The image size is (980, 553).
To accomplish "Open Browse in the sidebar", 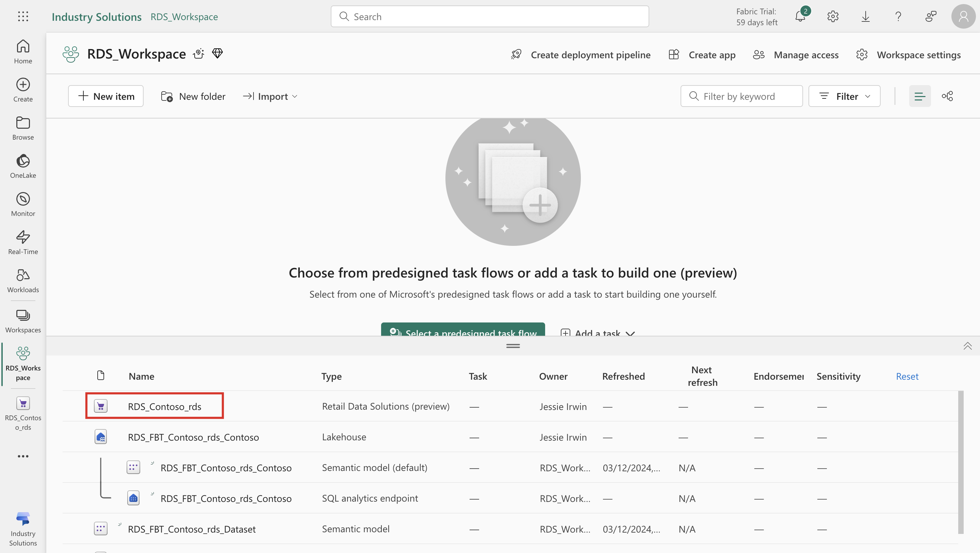I will 23,128.
